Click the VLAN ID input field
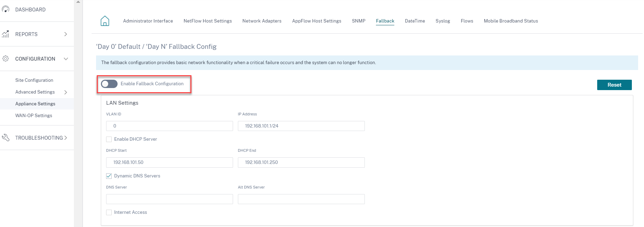The width and height of the screenshot is (644, 227). (x=170, y=126)
